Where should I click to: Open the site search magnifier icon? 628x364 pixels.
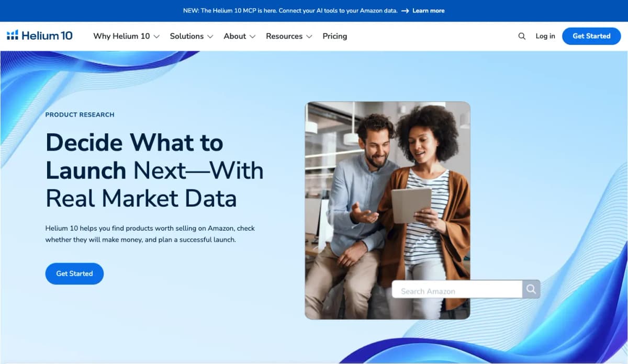pos(522,36)
